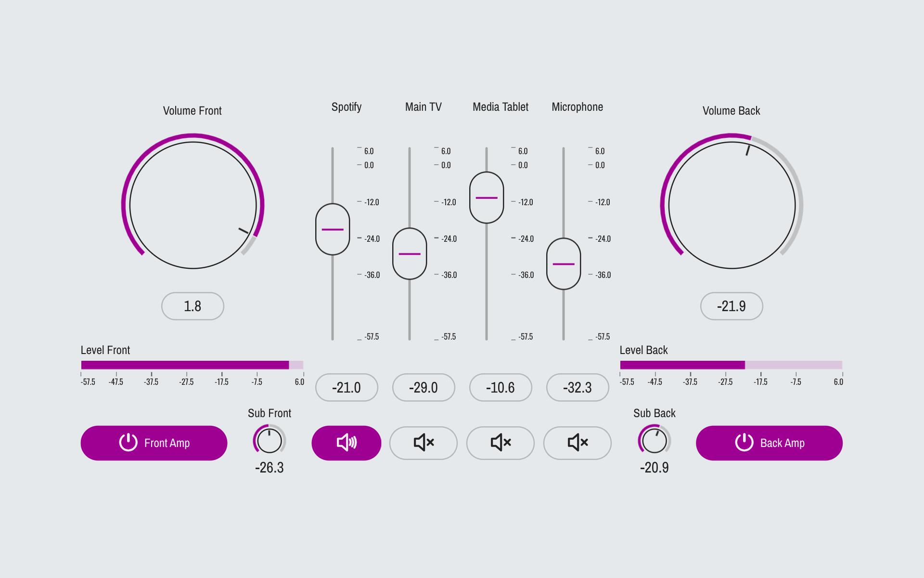Toggle the Front Amp power button
Image resolution: width=924 pixels, height=578 pixels.
154,443
